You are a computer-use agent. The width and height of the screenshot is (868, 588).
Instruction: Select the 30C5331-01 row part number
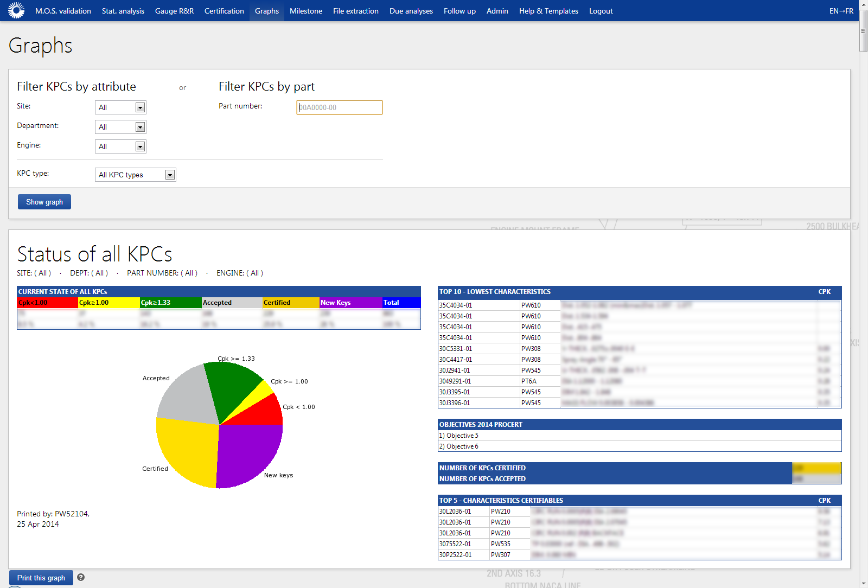pyautogui.click(x=479, y=349)
